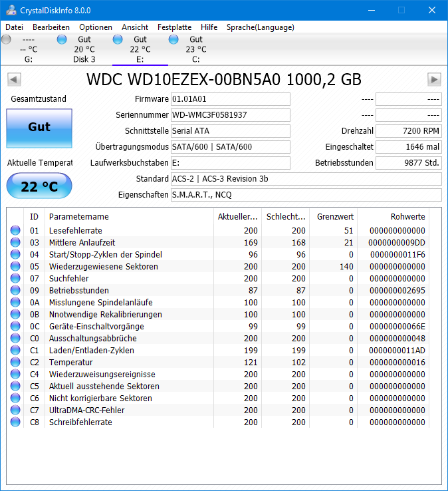
Task: Click the Betriebsstunden value 9877 Std.
Action: pos(409,163)
